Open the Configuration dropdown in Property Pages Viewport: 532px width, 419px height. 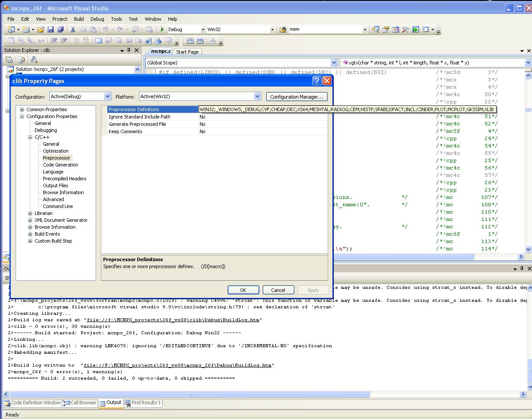point(107,96)
